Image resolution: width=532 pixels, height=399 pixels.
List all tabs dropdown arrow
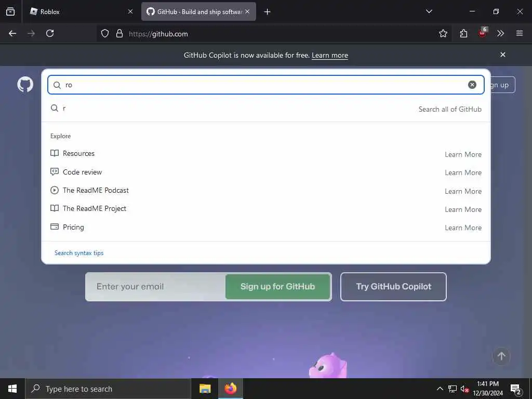pyautogui.click(x=429, y=11)
